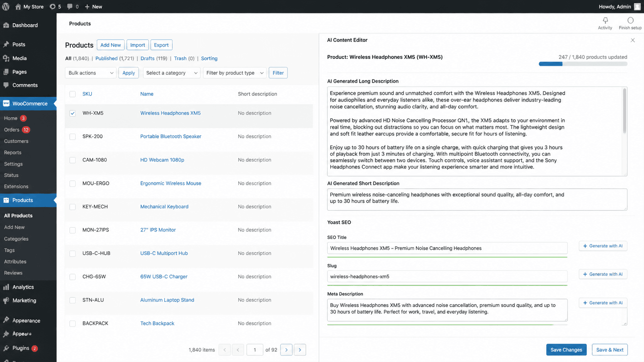Check the SPK-200 product checkbox
The height and width of the screenshot is (362, 644).
point(72,137)
